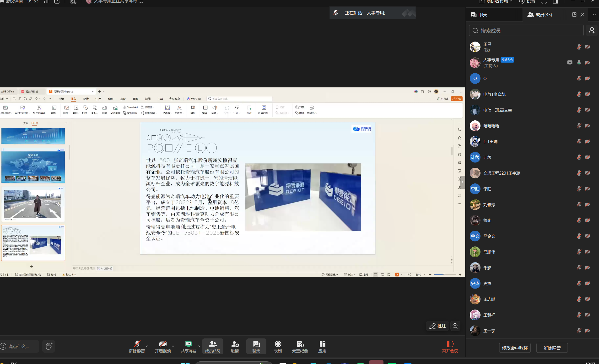Enable annotation mode with the 批注 control
This screenshot has height=364, width=599.
[x=437, y=326]
